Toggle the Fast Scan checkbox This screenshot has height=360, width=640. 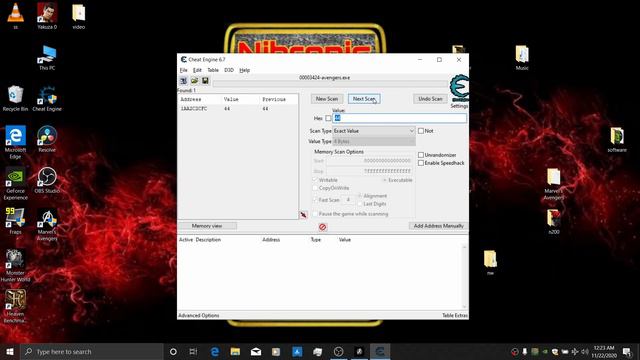(x=315, y=200)
